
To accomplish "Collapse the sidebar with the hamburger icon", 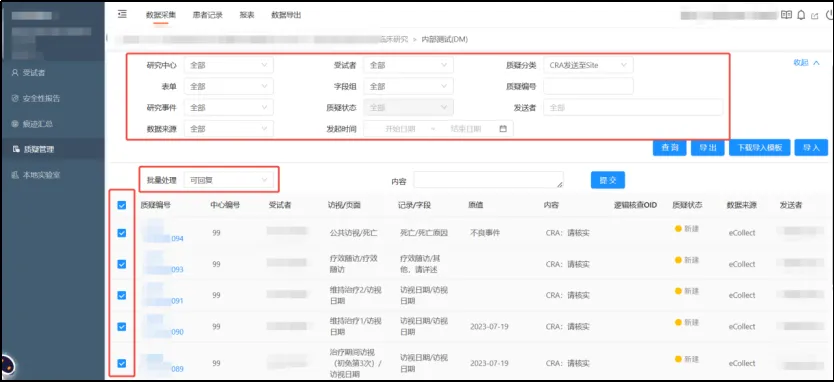I will [x=122, y=14].
